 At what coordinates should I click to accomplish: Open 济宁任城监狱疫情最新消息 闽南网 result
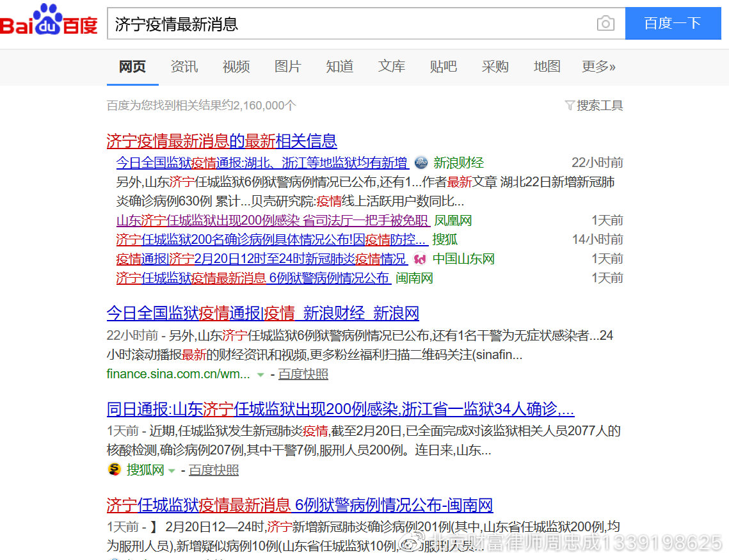300,505
